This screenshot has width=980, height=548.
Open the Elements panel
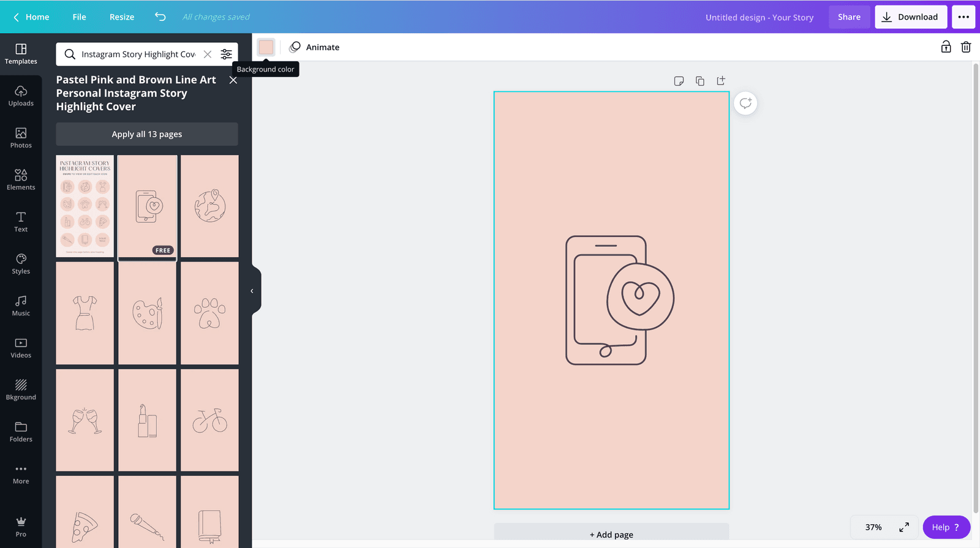pos(21,180)
